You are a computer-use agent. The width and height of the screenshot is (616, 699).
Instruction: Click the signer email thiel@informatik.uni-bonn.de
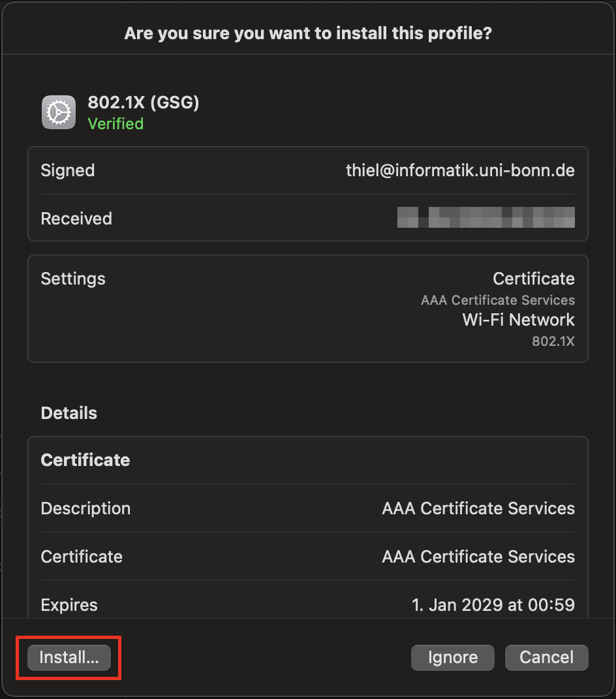[460, 170]
